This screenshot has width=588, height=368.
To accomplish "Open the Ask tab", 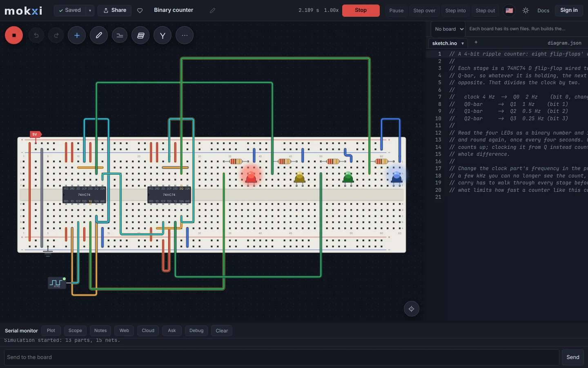I will 172,331.
